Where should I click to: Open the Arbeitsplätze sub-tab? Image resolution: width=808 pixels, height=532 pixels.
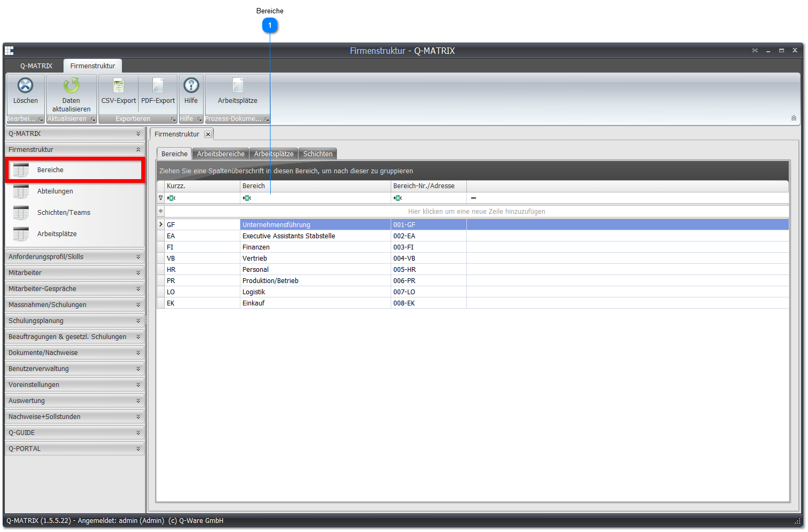[273, 154]
